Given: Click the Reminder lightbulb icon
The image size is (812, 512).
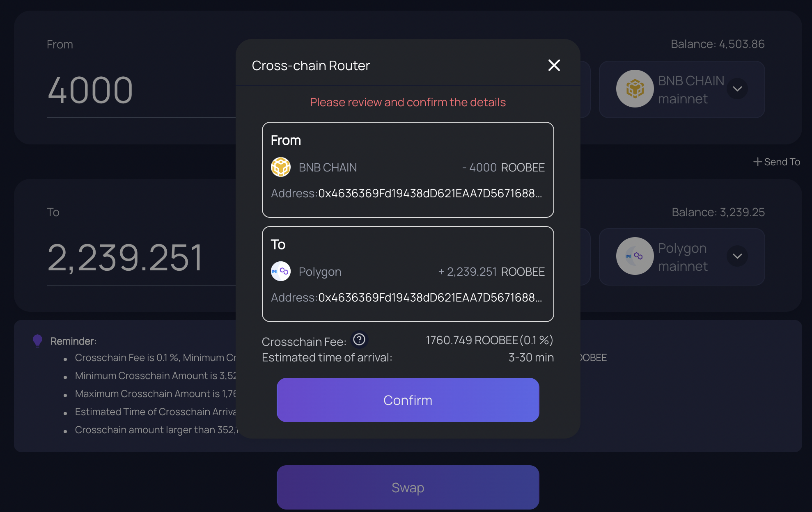Looking at the screenshot, I should (x=37, y=341).
